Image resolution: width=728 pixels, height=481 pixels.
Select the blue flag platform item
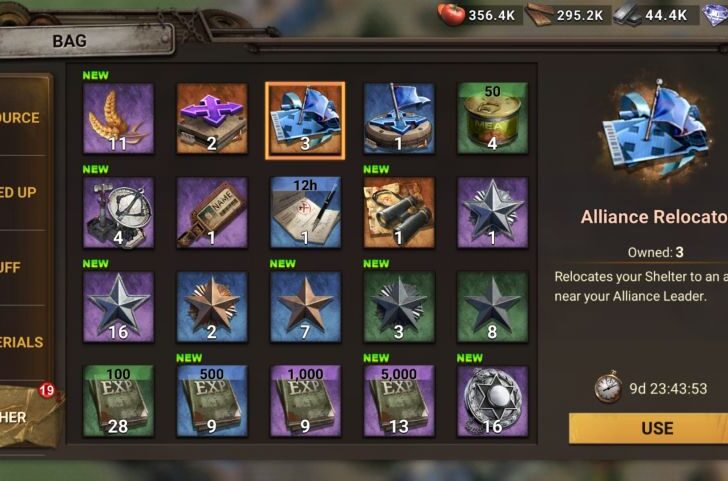pos(399,118)
